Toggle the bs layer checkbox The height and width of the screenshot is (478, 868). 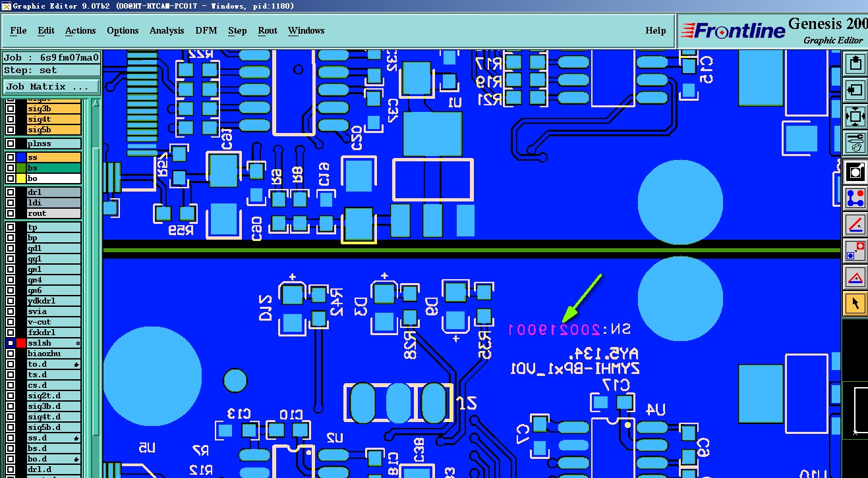click(x=11, y=168)
